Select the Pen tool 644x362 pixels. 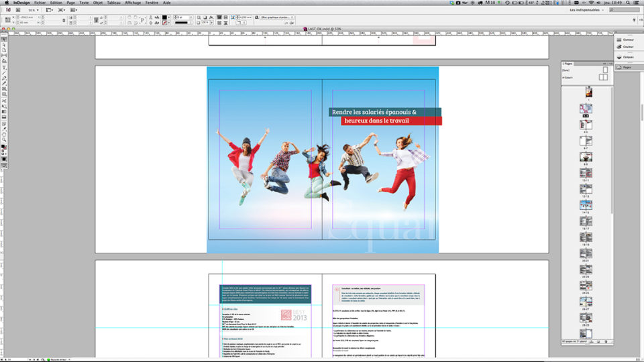tap(4, 78)
